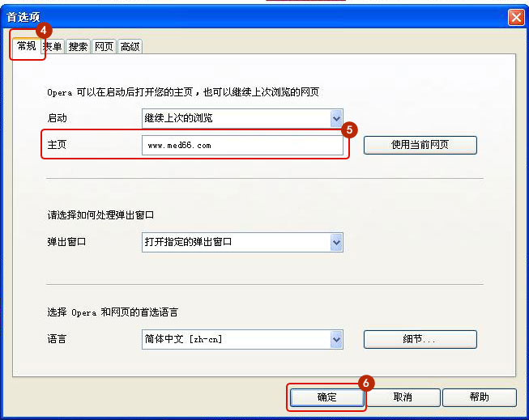Viewport: 529px width, 420px height.
Task: Open the 弹出窗口 dropdown arrow
Action: 336,242
